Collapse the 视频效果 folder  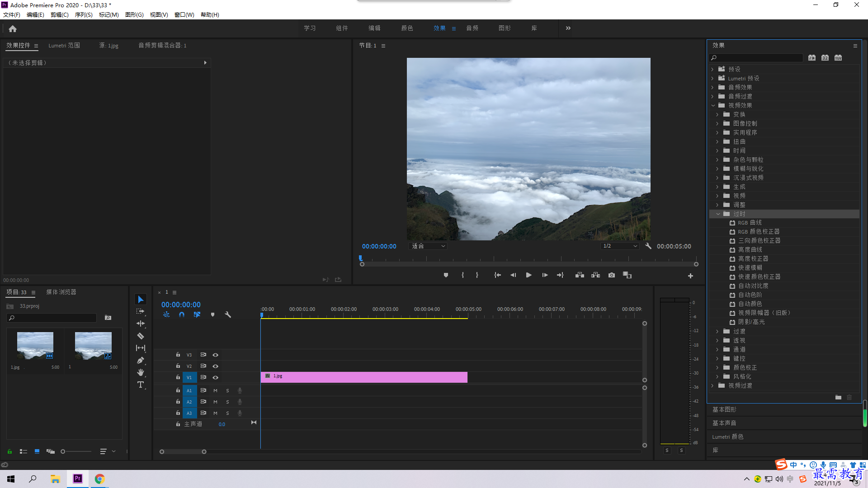713,105
